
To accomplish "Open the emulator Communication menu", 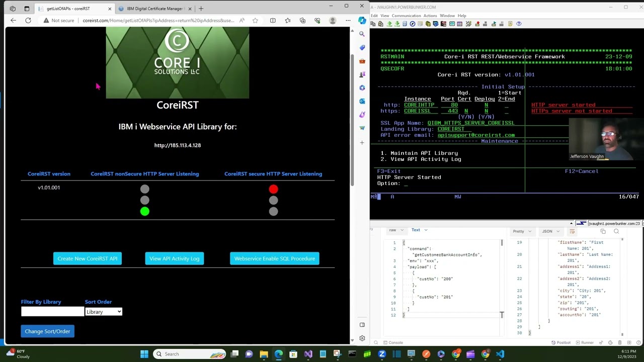I will pos(406,16).
